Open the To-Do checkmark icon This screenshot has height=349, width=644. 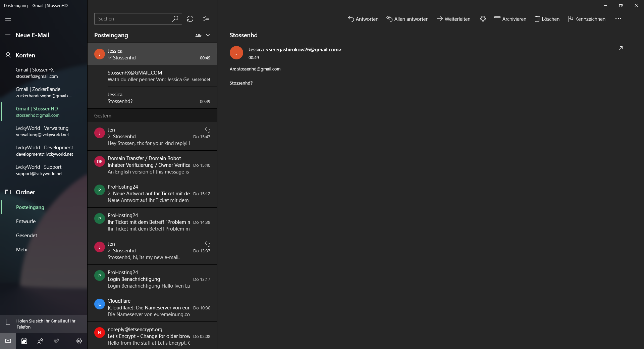56,341
